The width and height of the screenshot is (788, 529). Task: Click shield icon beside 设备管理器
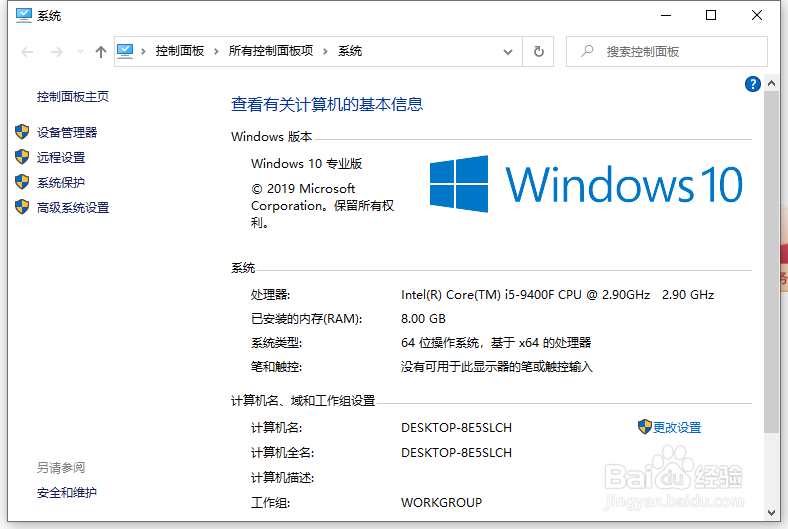(x=22, y=132)
